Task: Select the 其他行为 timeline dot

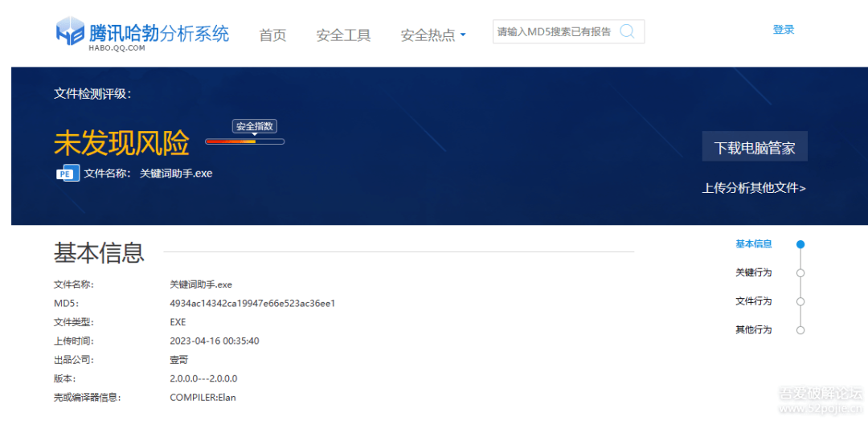Action: pos(800,330)
